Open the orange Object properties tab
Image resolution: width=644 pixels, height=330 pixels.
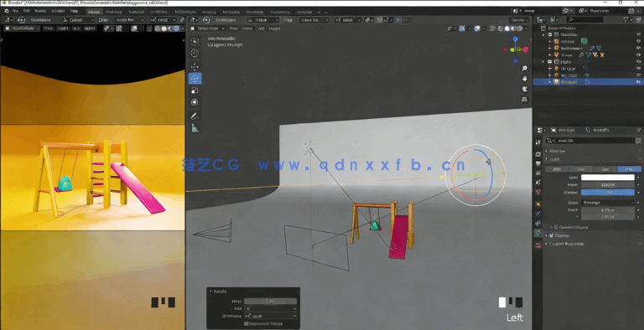pyautogui.click(x=538, y=204)
